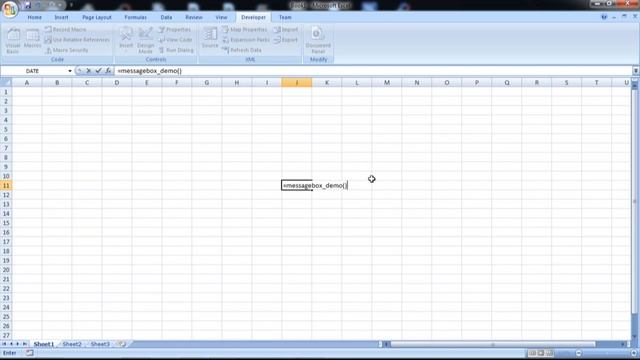Toggle Design Mode
This screenshot has height=360, width=640.
tap(145, 40)
